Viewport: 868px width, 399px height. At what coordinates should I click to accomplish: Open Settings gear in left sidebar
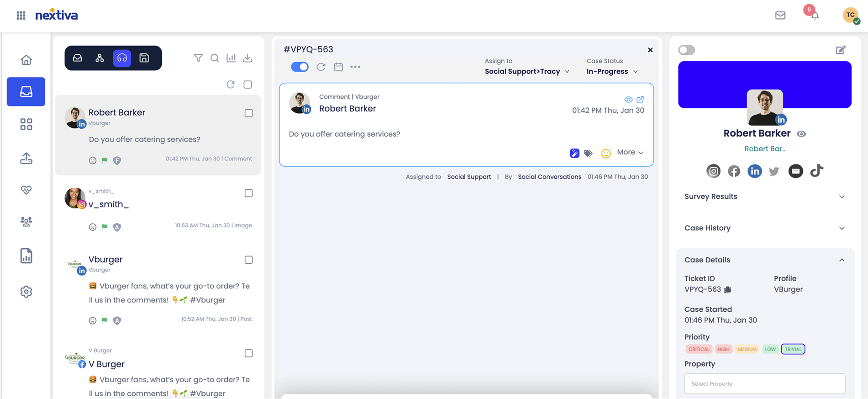coord(26,292)
